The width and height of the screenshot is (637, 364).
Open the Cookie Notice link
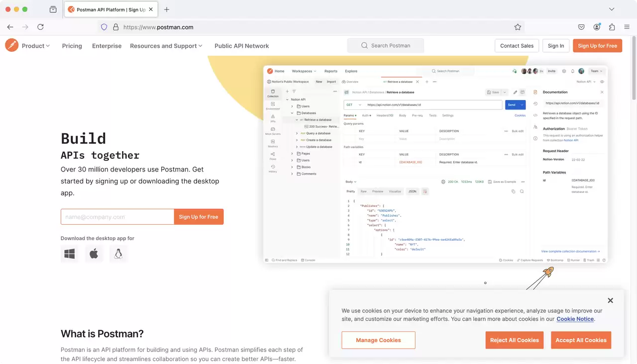[x=575, y=319]
